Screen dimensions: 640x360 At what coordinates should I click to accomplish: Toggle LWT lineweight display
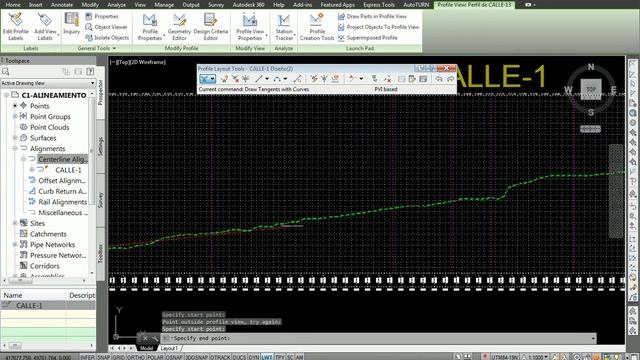click(267, 357)
